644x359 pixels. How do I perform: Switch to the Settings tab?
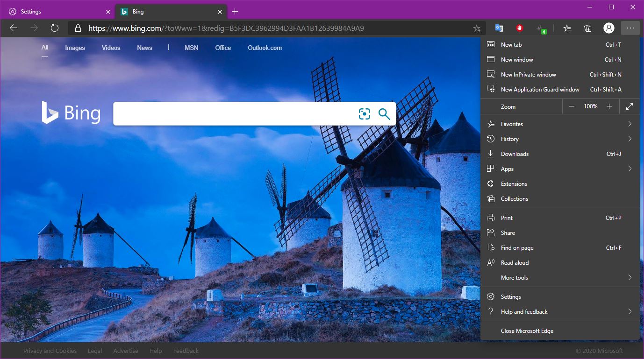58,12
